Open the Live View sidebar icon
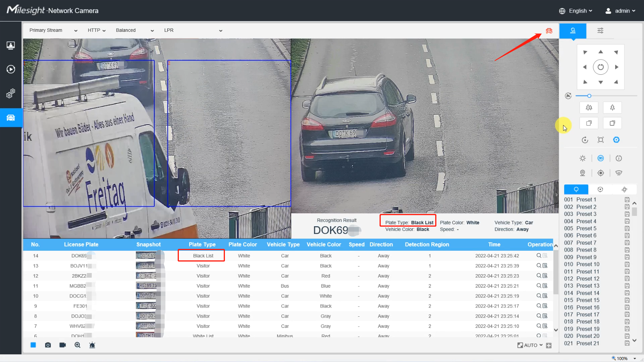 coord(11,46)
